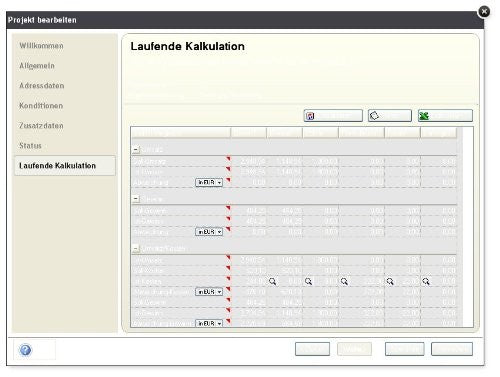Image resolution: width=500 pixels, height=377 pixels.
Task: Collapse the second section of the calculation table
Action: 136,199
